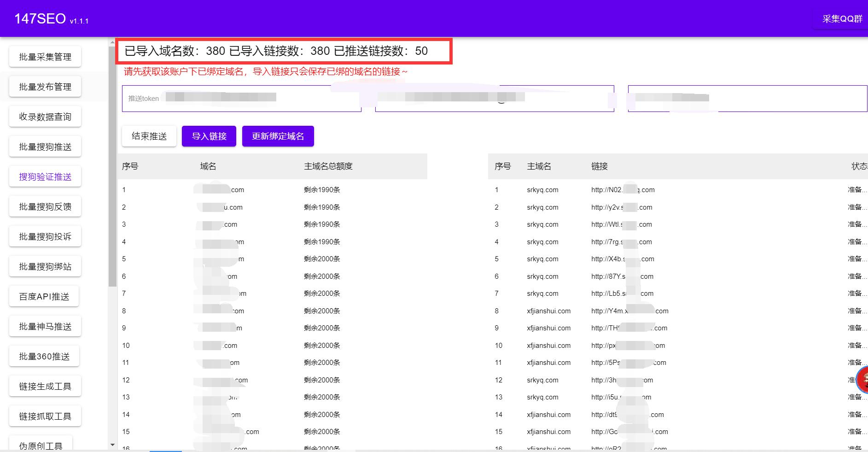The height and width of the screenshot is (452, 868).
Task: Click the 导入链接 button
Action: click(209, 136)
